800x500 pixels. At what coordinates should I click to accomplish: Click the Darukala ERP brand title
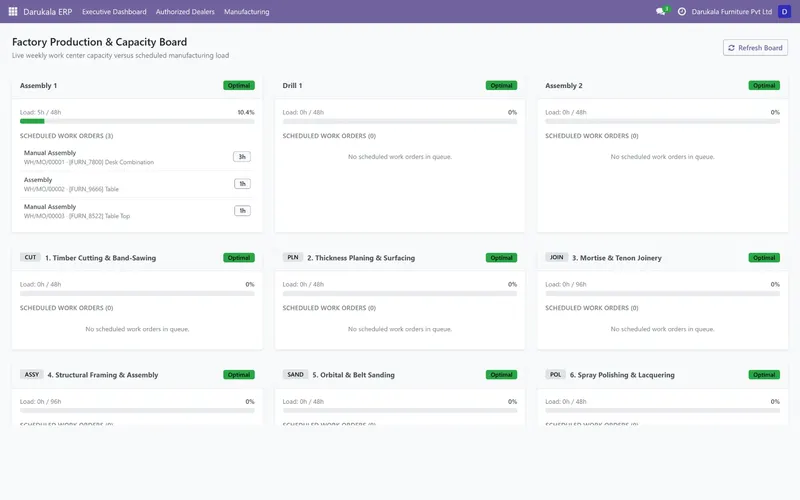click(x=47, y=11)
